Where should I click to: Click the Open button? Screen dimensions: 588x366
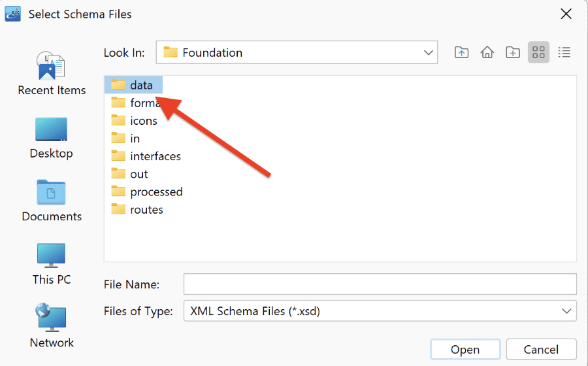465,350
